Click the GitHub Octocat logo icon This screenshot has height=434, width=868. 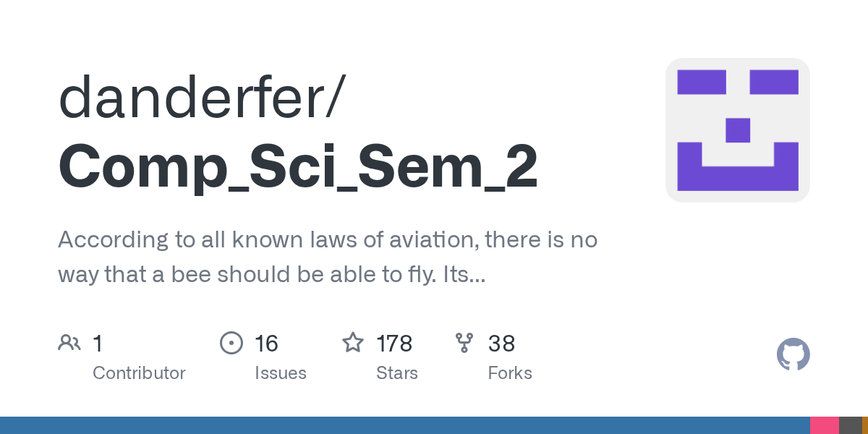point(793,354)
